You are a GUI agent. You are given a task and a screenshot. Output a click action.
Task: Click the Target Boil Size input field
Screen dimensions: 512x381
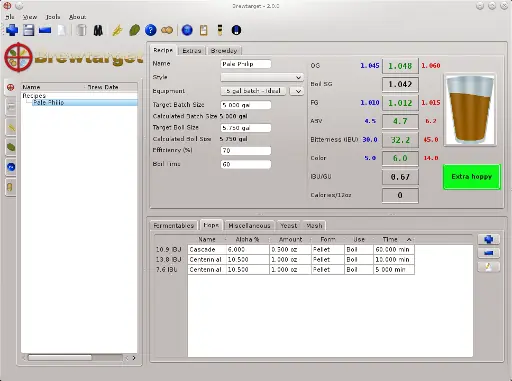246,128
